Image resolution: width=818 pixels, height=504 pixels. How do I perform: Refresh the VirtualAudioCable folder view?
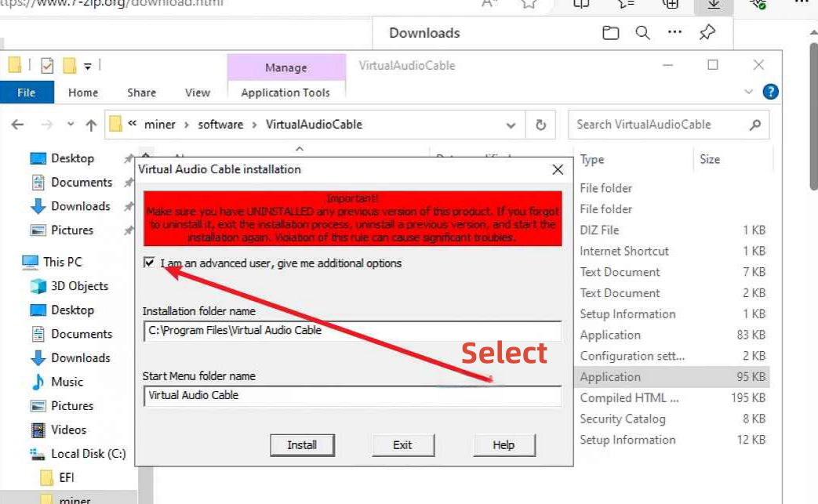click(540, 125)
